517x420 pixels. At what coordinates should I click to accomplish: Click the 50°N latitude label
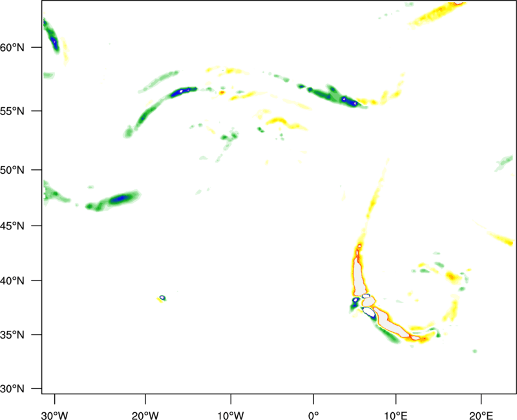[x=12, y=170]
